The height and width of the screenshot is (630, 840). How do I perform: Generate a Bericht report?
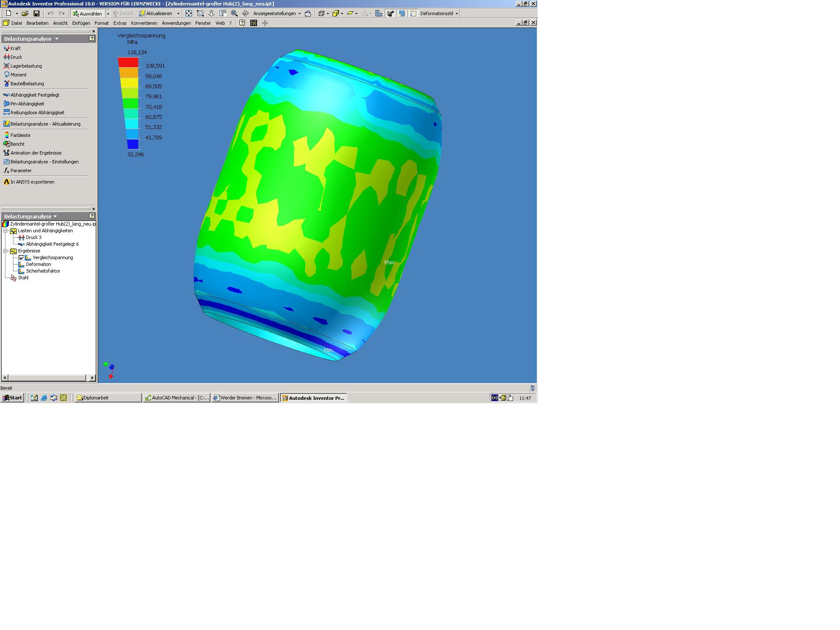14,144
